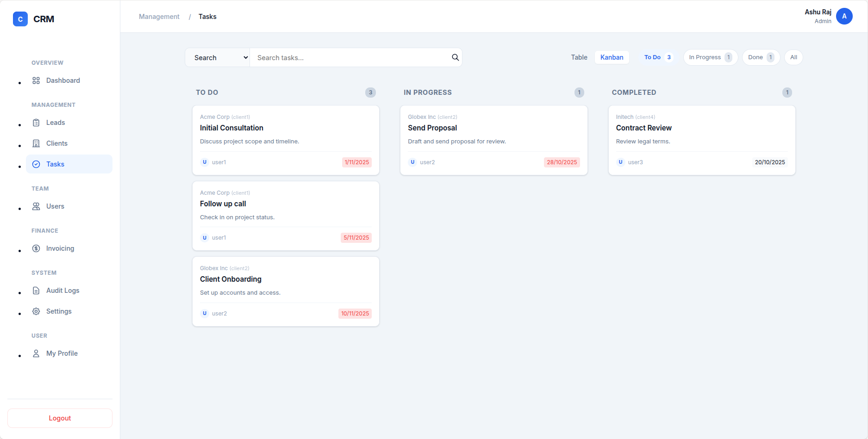Activate the All tasks filter
The height and width of the screenshot is (439, 868).
(x=793, y=57)
